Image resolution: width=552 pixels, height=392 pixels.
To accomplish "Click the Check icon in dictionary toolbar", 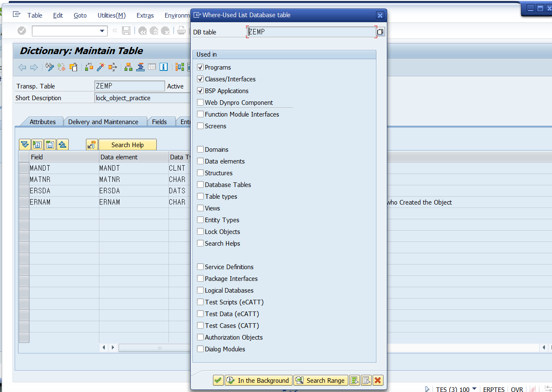I will [89, 67].
